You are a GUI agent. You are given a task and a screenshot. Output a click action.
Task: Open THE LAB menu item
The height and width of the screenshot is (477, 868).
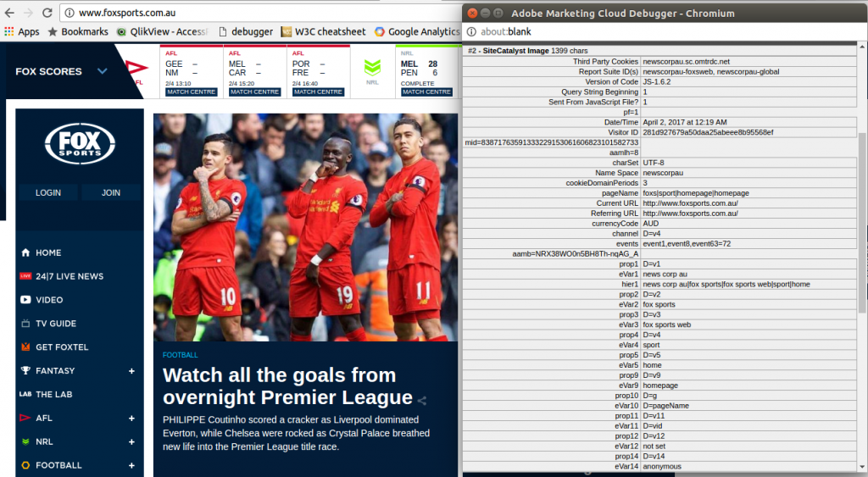coord(54,394)
